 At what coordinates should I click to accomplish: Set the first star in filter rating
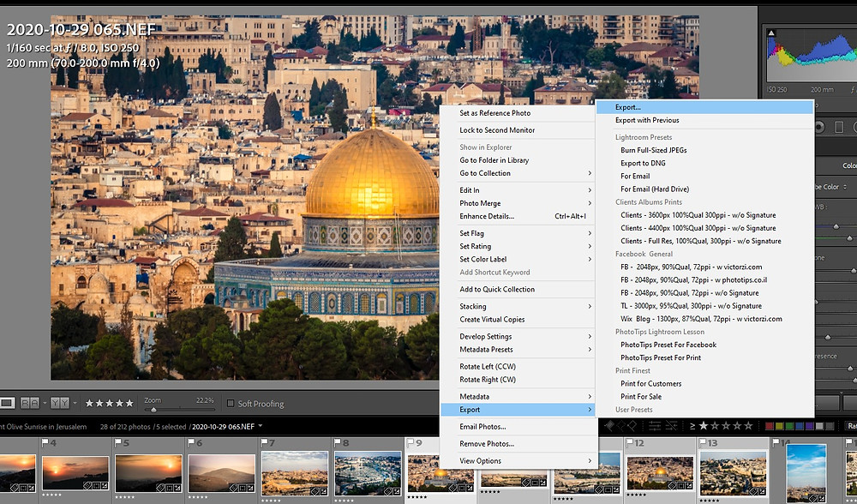704,425
